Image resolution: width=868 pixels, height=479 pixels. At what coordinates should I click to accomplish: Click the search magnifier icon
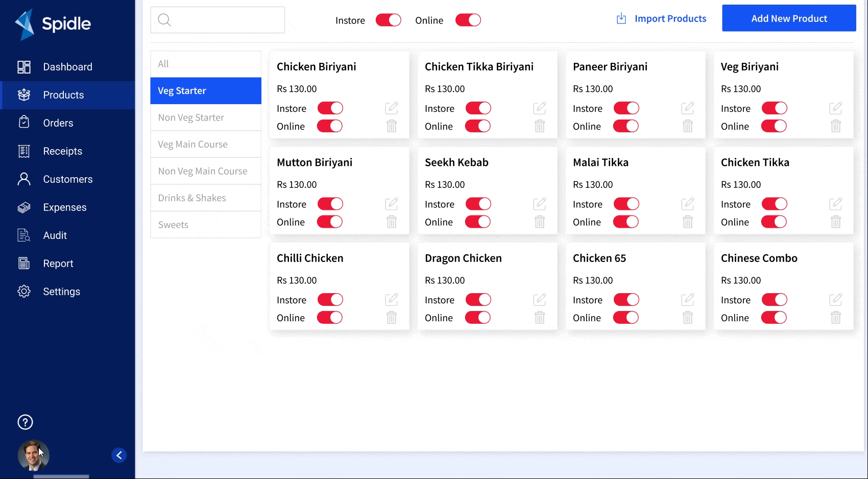pos(164,20)
